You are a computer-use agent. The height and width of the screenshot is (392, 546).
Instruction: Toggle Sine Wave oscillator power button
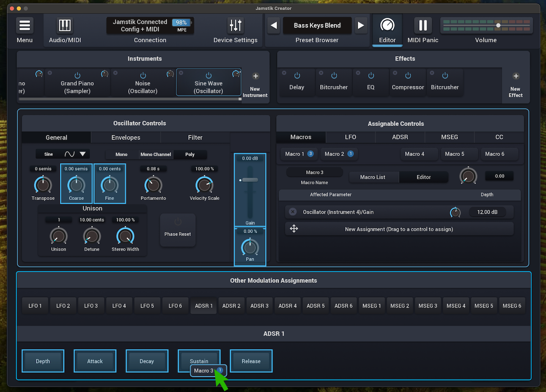pyautogui.click(x=209, y=76)
